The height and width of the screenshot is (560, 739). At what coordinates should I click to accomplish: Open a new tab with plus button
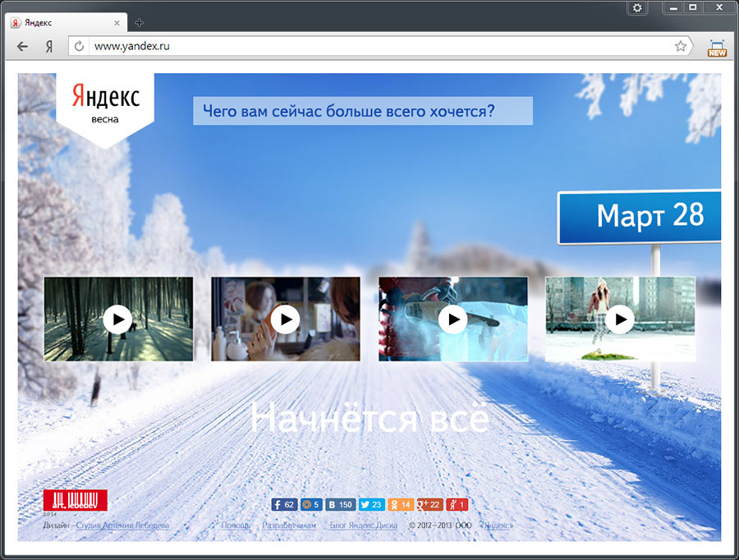coord(139,23)
